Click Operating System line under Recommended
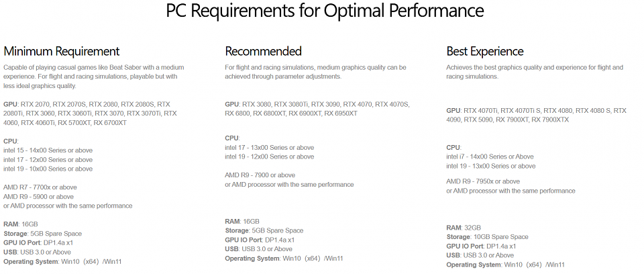This screenshot has width=644, height=274. click(x=284, y=259)
